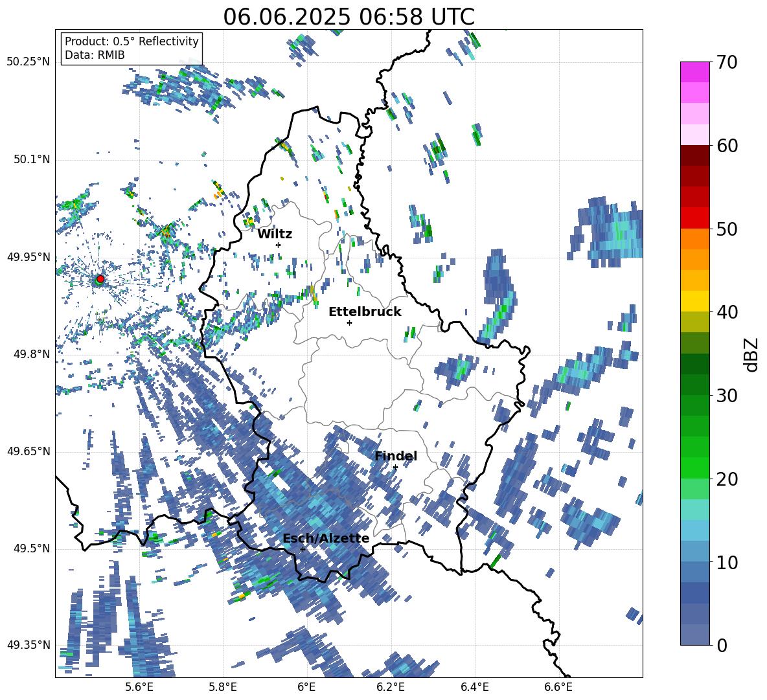Pick the bright red 50 dBZ colorbar segment
The height and width of the screenshot is (700, 767).
(694, 218)
